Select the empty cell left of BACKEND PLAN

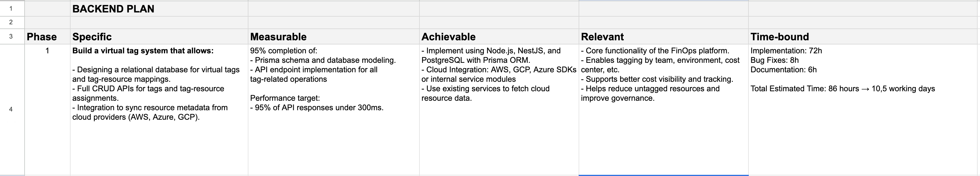(47, 8)
